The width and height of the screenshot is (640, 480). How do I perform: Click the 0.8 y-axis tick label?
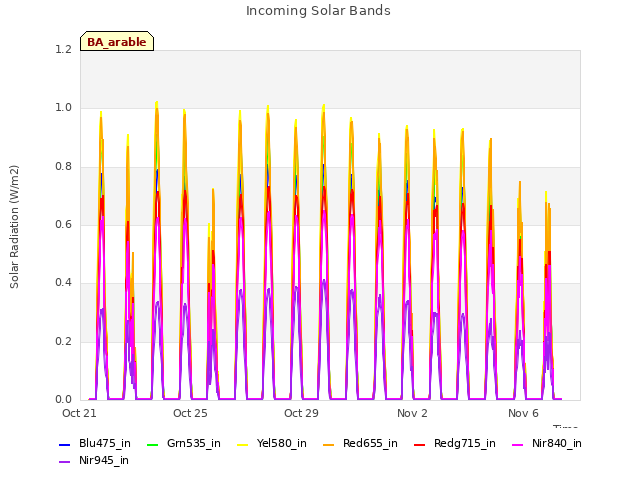pyautogui.click(x=63, y=167)
